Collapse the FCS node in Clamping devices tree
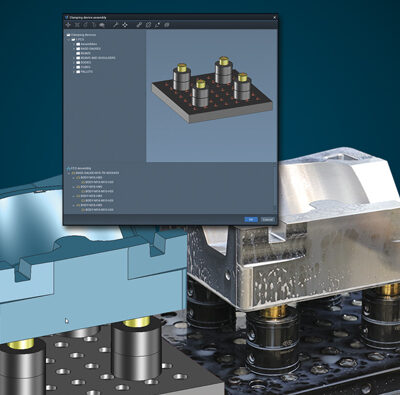The image size is (400, 395). click(69, 39)
